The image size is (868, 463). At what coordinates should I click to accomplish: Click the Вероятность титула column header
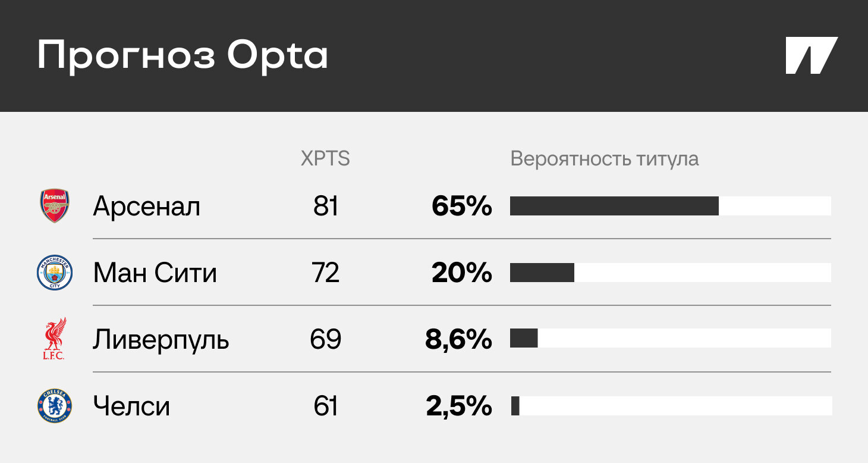pos(604,159)
